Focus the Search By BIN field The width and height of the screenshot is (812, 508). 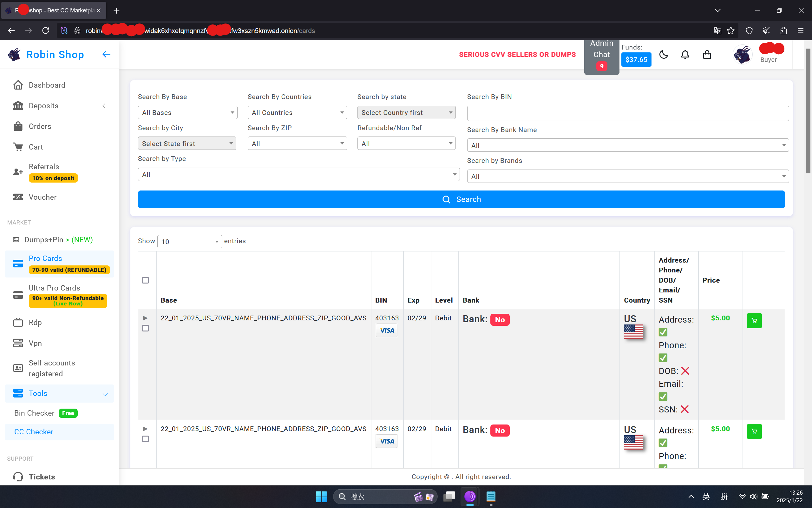[x=628, y=113]
